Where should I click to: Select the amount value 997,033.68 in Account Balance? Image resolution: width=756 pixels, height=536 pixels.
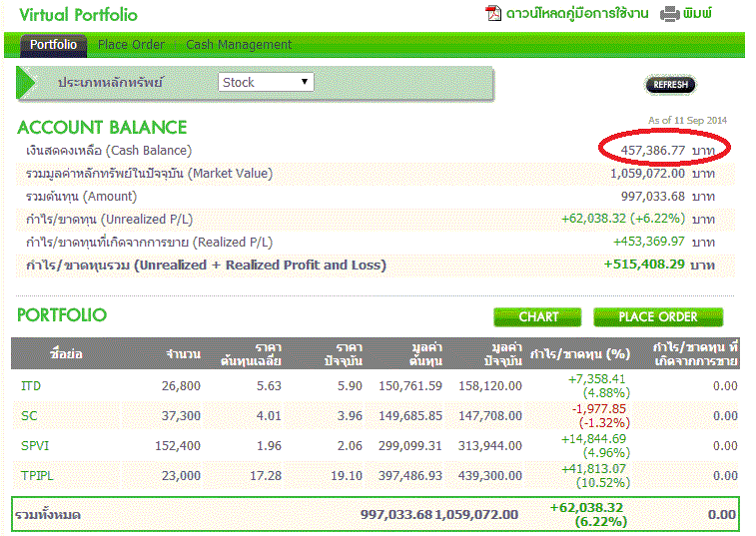653,197
